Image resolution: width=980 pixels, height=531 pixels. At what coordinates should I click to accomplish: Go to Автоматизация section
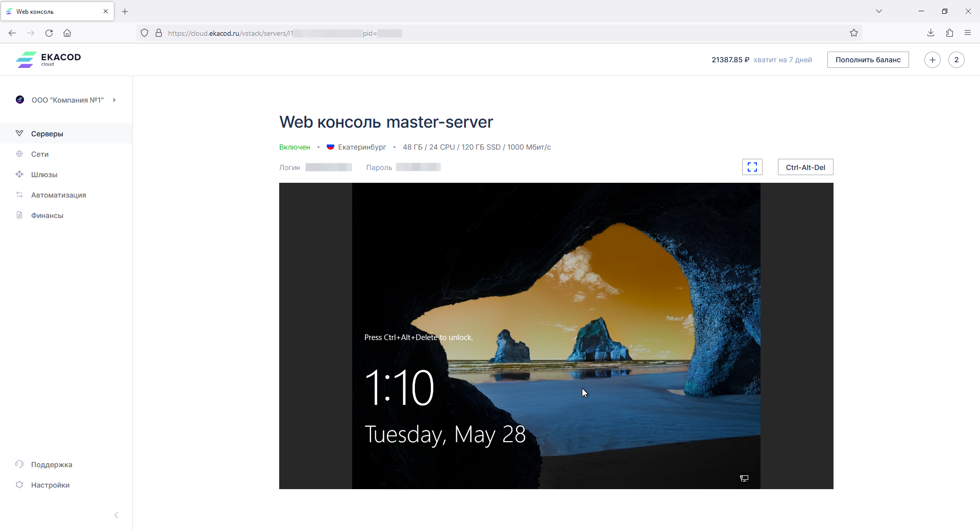point(58,195)
